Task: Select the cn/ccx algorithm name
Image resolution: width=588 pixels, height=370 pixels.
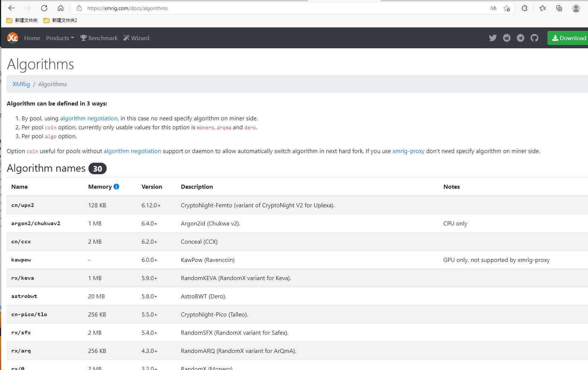Action: pyautogui.click(x=21, y=241)
